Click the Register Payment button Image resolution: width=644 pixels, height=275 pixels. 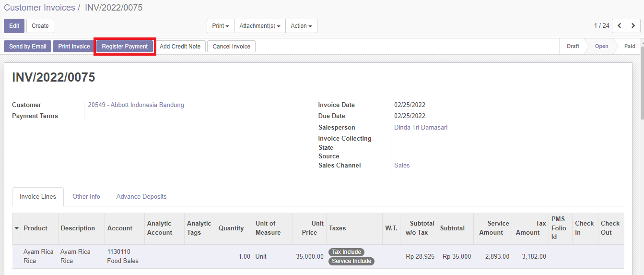[125, 47]
